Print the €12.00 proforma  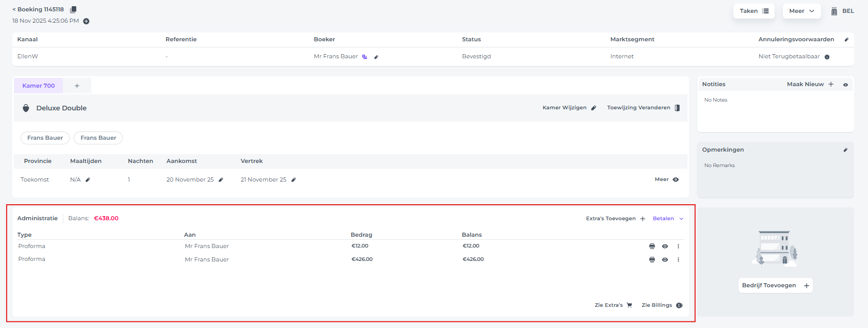[652, 247]
